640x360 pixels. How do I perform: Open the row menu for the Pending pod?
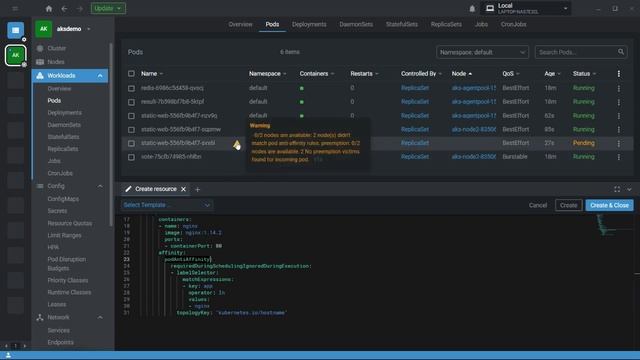(x=619, y=143)
